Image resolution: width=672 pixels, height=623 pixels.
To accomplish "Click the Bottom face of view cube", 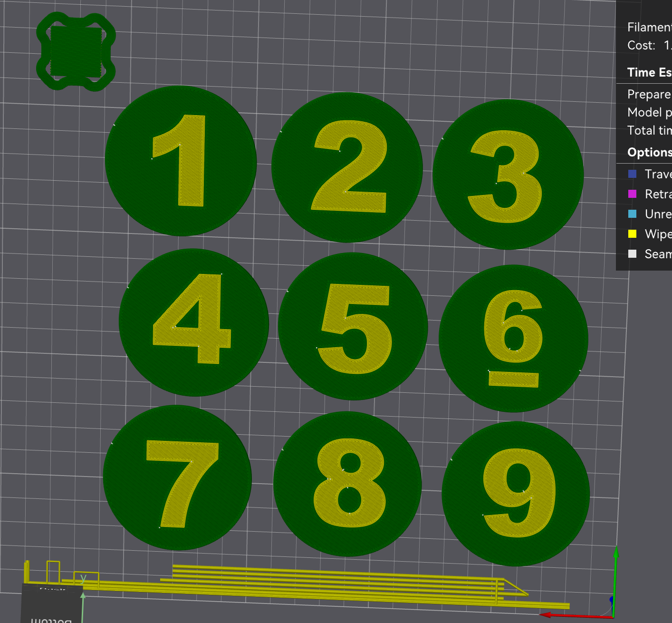I will 52,605.
